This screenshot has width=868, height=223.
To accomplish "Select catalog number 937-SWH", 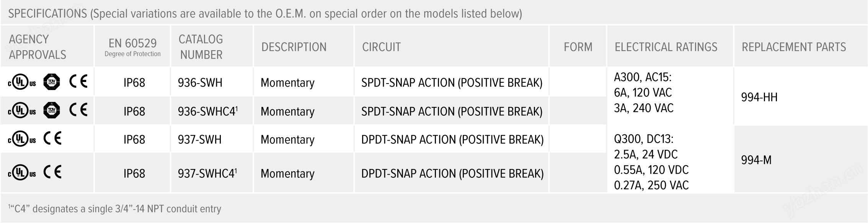I will [x=200, y=139].
